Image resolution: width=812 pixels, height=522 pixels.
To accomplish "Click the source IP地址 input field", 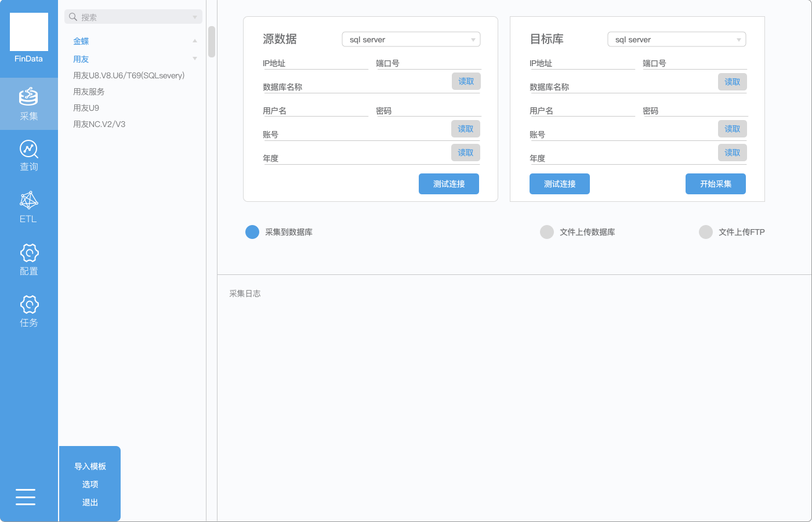I will tap(315, 63).
